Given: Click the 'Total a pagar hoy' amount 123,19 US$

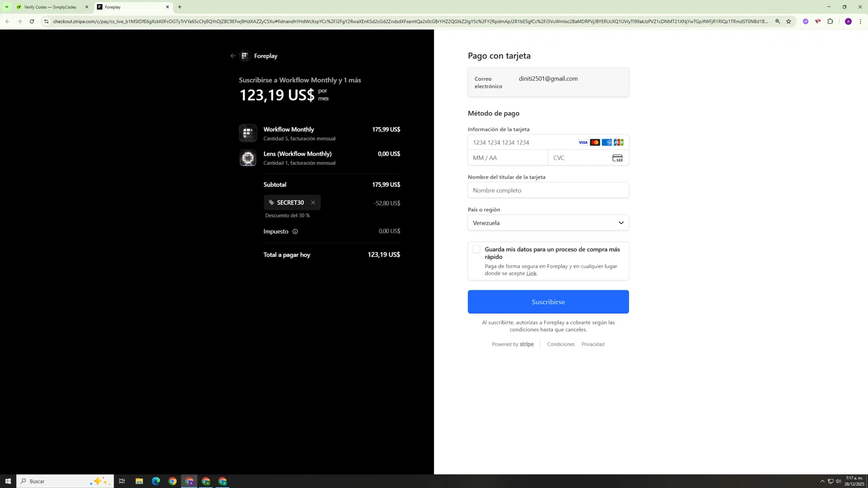Looking at the screenshot, I should click(x=384, y=254).
